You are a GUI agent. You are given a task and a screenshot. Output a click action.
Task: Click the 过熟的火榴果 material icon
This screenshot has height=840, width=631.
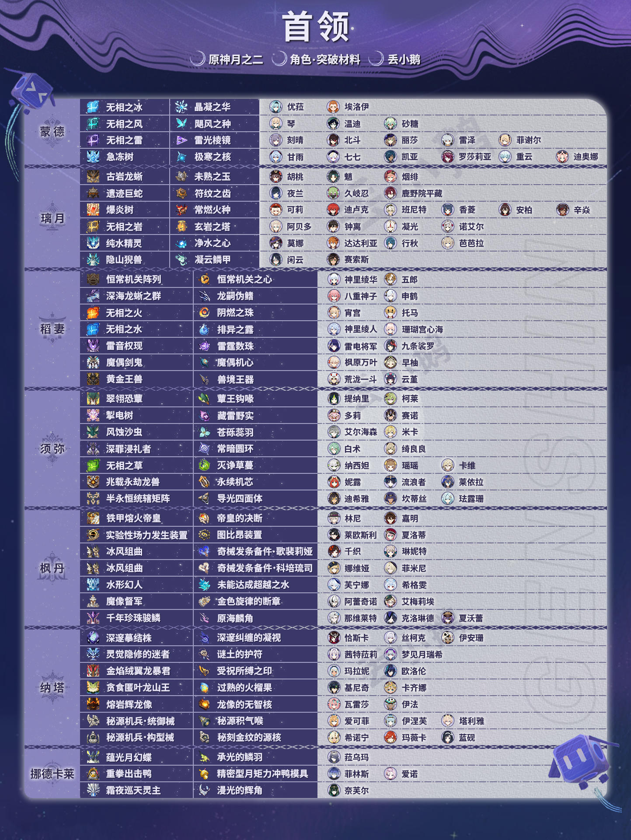coord(204,688)
